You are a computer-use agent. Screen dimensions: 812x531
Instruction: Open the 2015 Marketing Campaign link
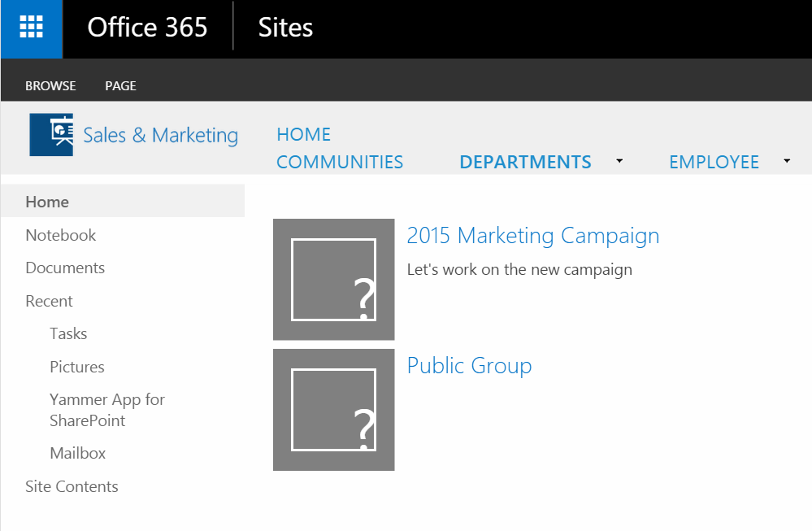(533, 237)
